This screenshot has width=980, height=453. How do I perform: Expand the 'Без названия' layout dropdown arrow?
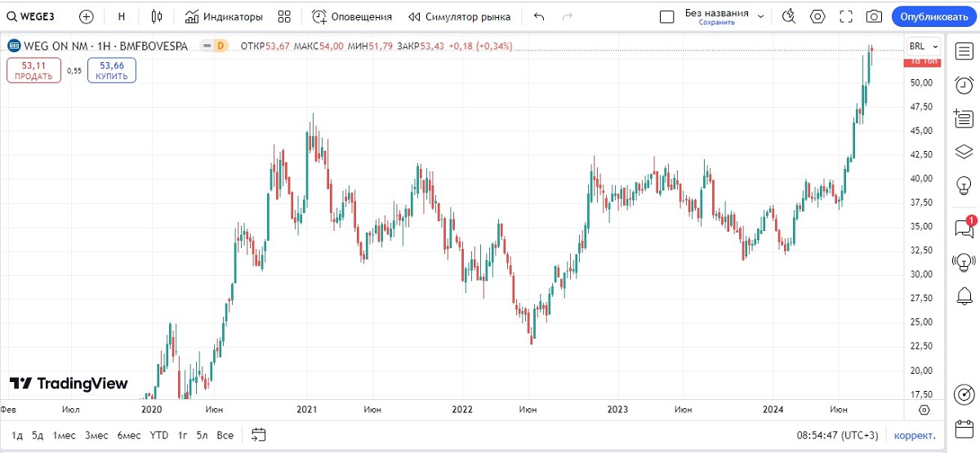point(761,16)
